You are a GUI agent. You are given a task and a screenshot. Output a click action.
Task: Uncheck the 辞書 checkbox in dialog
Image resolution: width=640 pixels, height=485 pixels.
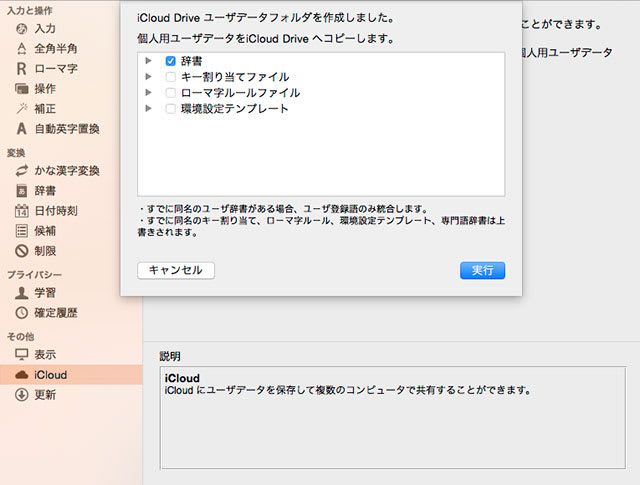(x=171, y=61)
